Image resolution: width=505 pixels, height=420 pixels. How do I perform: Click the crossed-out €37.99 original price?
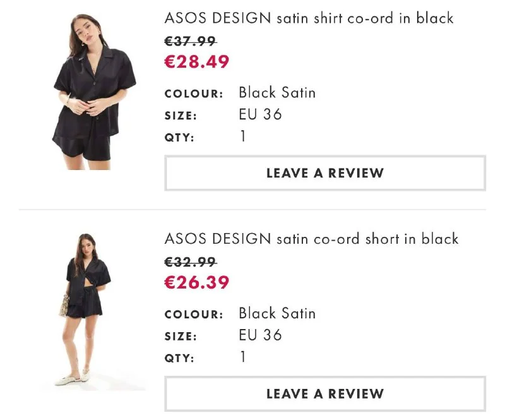tap(191, 41)
